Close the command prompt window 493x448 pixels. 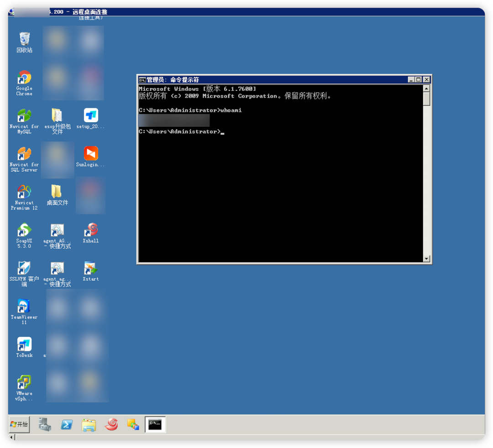pyautogui.click(x=426, y=80)
